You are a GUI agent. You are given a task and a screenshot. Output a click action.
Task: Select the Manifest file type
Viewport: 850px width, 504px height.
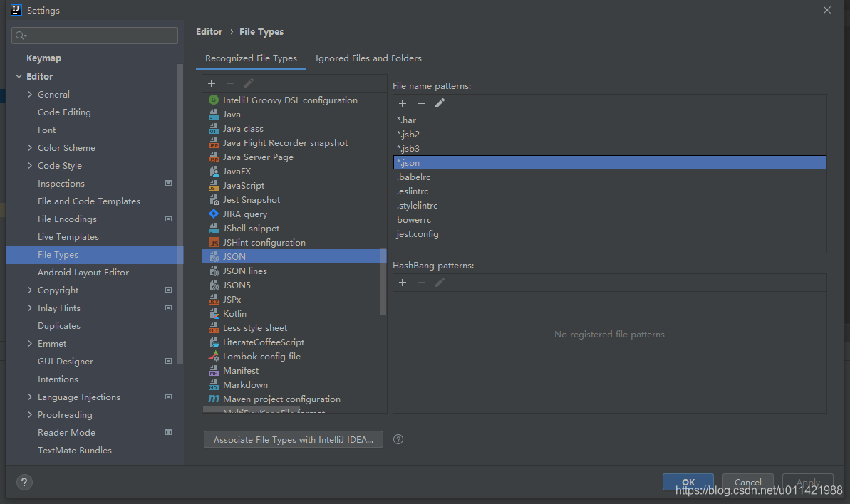pyautogui.click(x=241, y=370)
